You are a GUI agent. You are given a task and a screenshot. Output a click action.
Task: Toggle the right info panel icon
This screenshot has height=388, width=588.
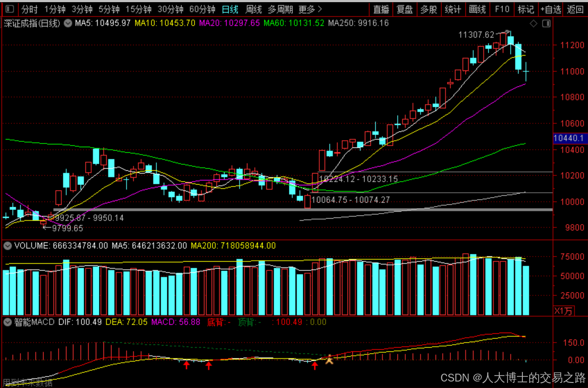point(546,24)
